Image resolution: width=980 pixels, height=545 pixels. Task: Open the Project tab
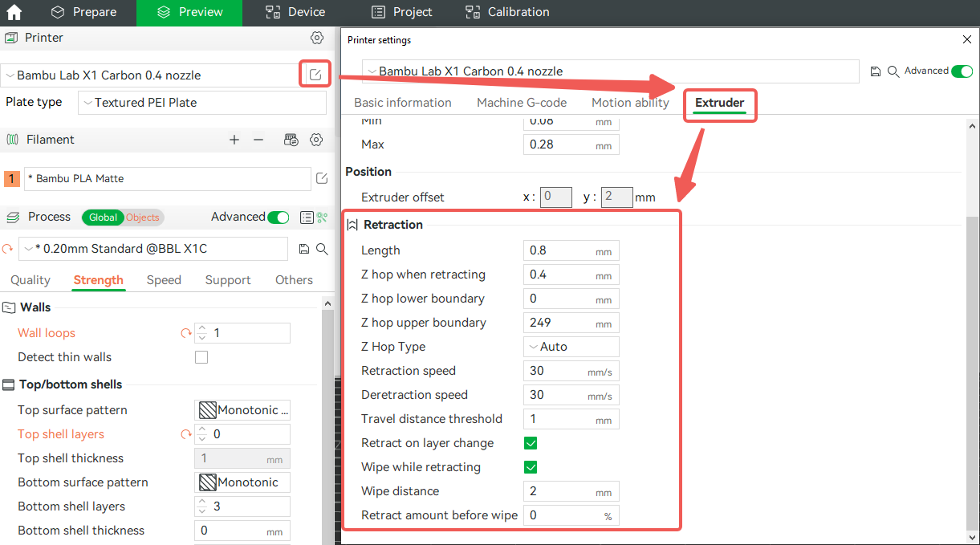[401, 12]
